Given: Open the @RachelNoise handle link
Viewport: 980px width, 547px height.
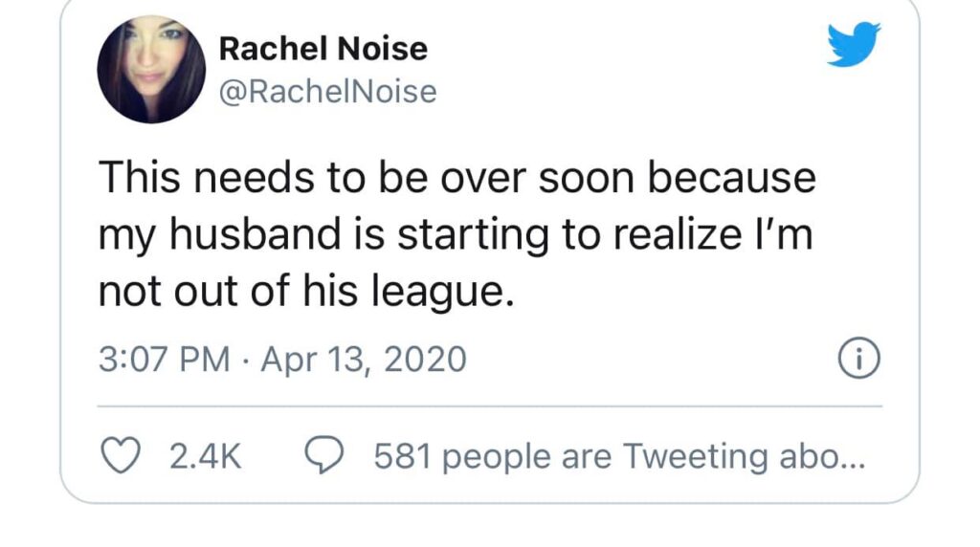Looking at the screenshot, I should click(x=327, y=92).
